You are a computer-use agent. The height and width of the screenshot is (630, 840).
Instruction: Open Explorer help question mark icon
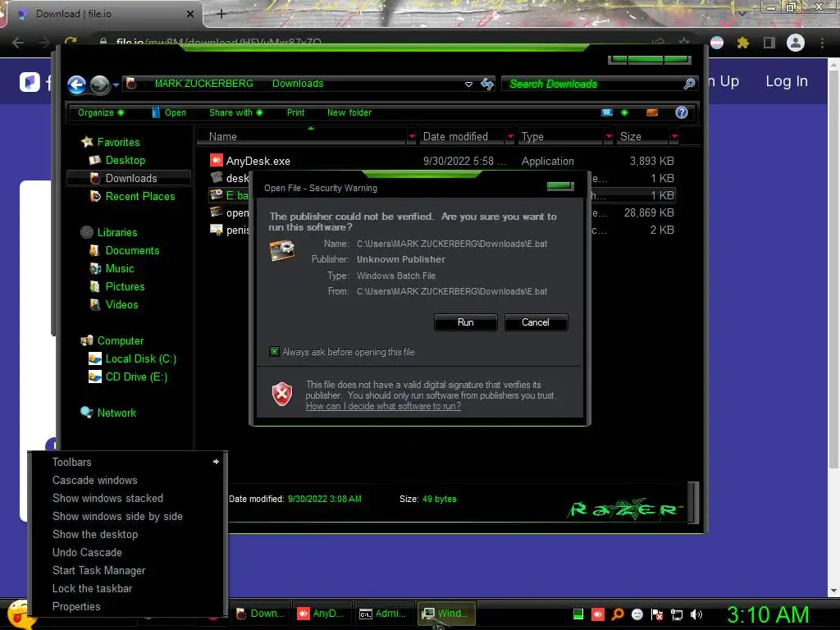[682, 112]
